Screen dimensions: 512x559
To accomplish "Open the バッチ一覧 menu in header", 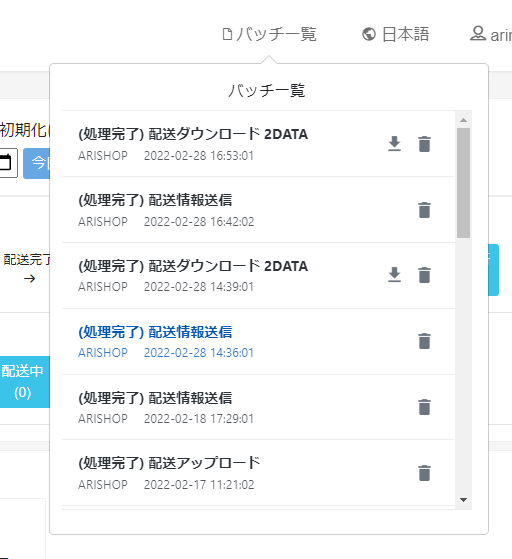I will pos(269,34).
